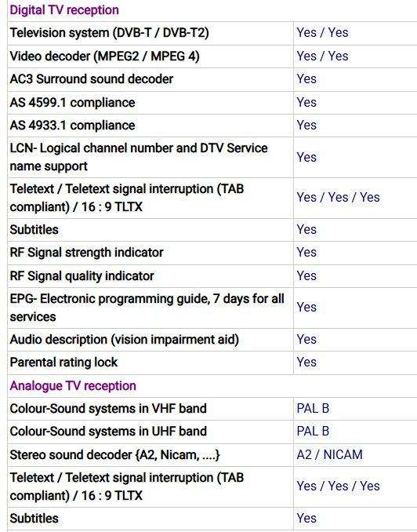The width and height of the screenshot is (417, 532).
Task: Click the AC3 Surround sound decoder label
Action: (x=92, y=79)
